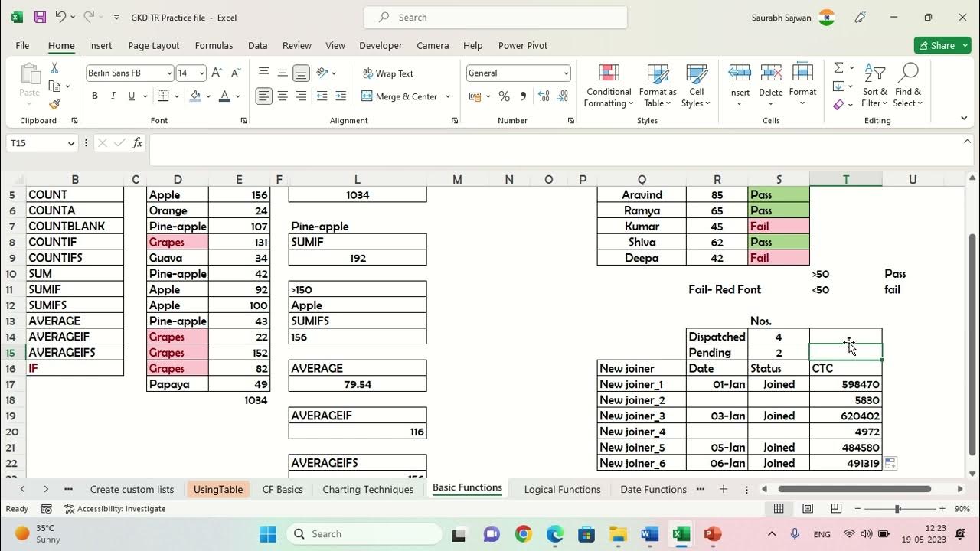Image resolution: width=980 pixels, height=551 pixels.
Task: Click the title bar Search box
Action: pos(495,17)
